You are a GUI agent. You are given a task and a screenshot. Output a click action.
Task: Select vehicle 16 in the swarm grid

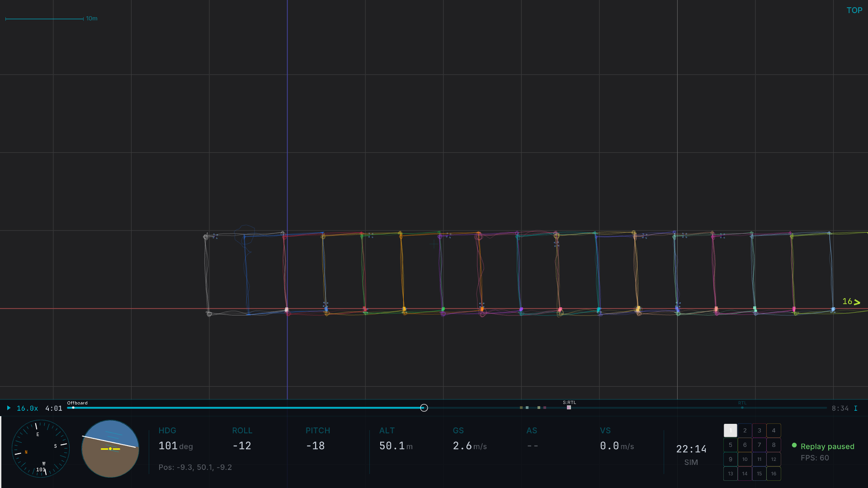tap(774, 474)
